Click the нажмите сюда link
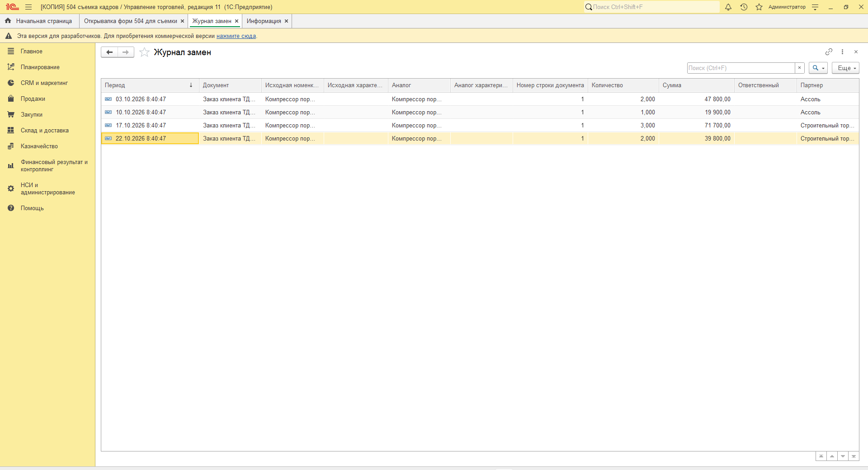This screenshot has width=868, height=470. click(x=236, y=36)
